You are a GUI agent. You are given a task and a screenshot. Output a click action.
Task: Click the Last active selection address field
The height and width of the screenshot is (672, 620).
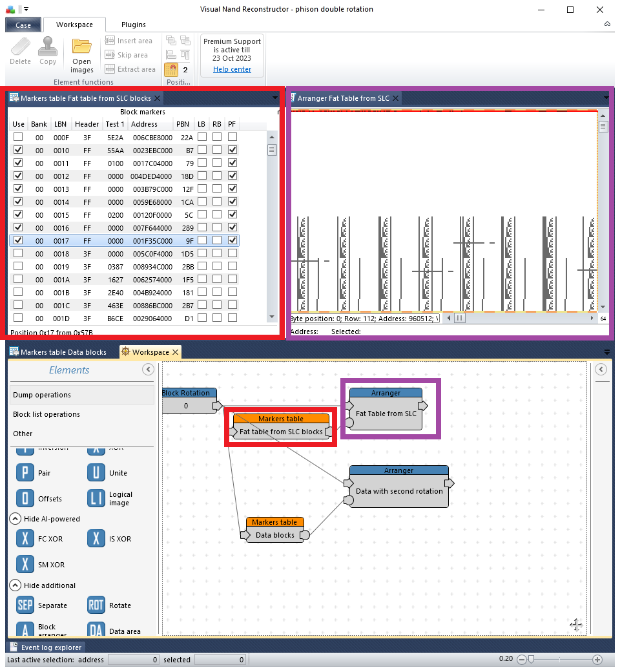point(133,660)
